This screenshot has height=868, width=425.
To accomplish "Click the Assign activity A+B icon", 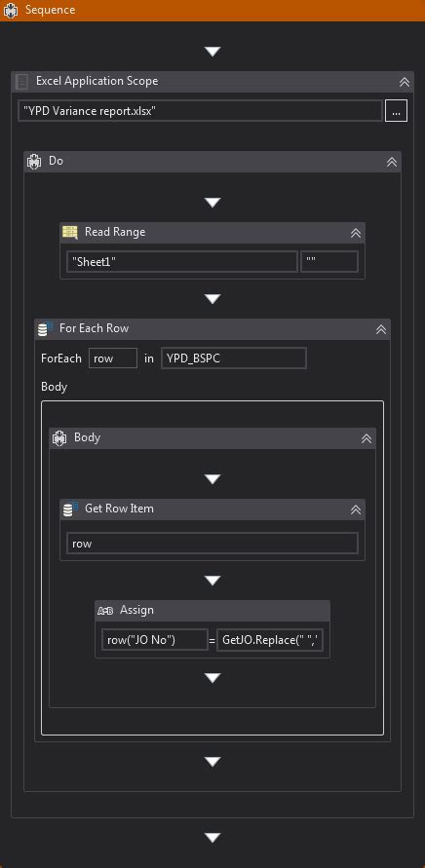I will tap(105, 611).
